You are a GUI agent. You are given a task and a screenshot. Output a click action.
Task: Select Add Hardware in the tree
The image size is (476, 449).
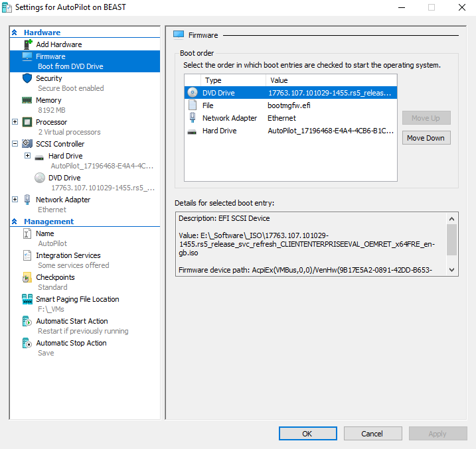pyautogui.click(x=59, y=44)
